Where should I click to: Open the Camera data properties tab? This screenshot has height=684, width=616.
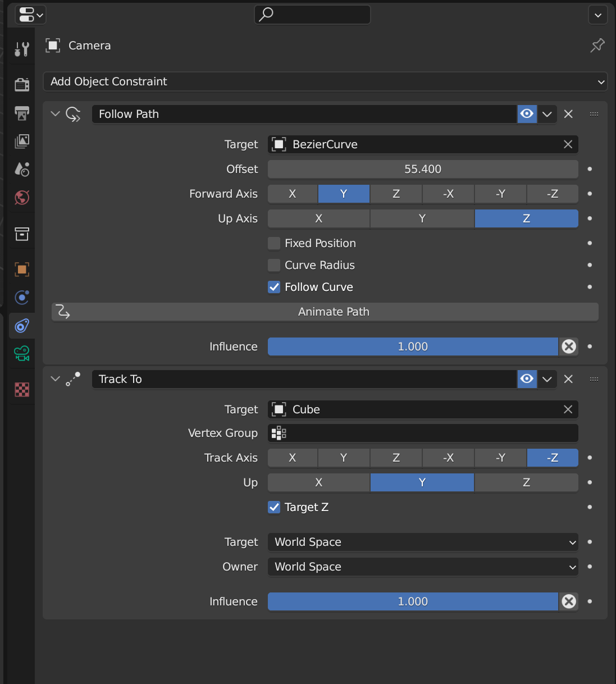click(x=22, y=353)
